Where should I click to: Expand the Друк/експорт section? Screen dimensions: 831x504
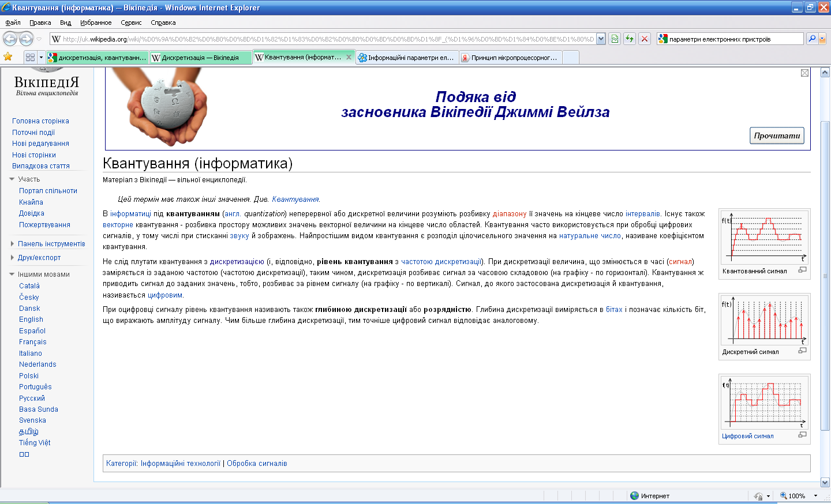click(12, 258)
